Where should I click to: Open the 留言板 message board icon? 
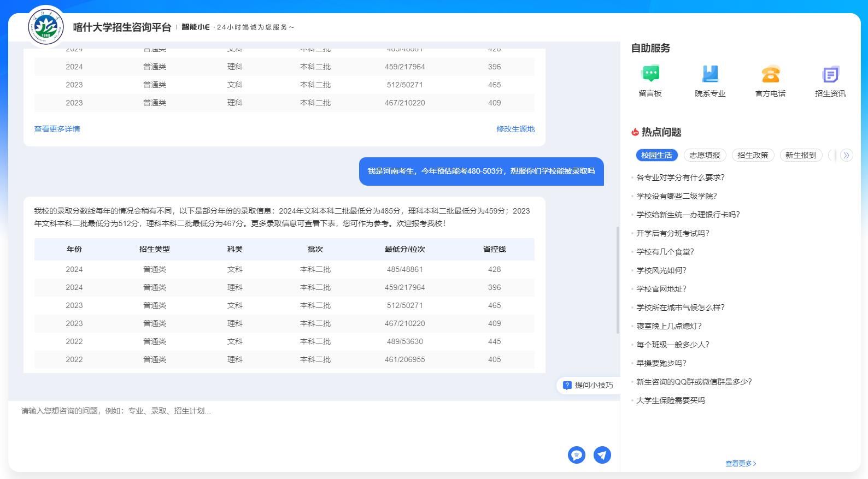tap(650, 74)
